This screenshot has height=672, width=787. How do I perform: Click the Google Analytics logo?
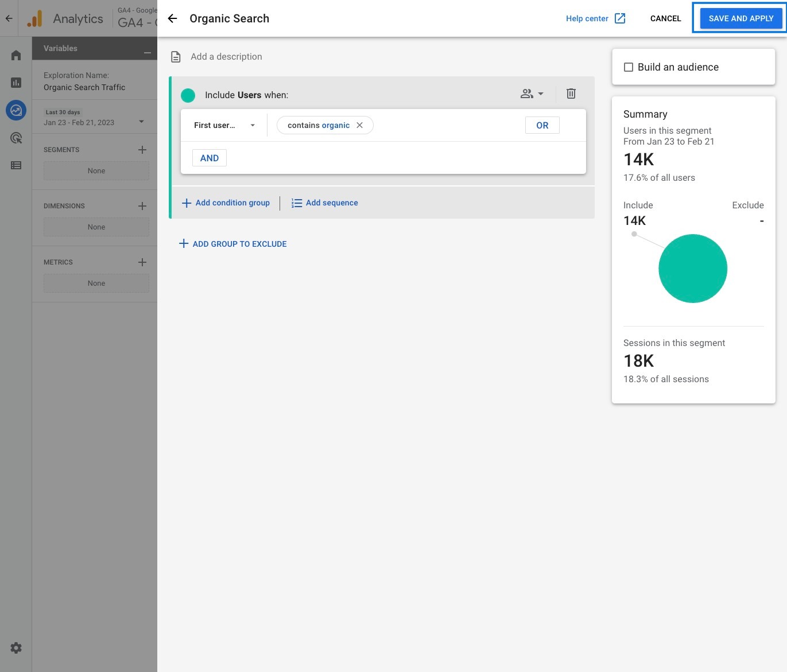tap(35, 18)
